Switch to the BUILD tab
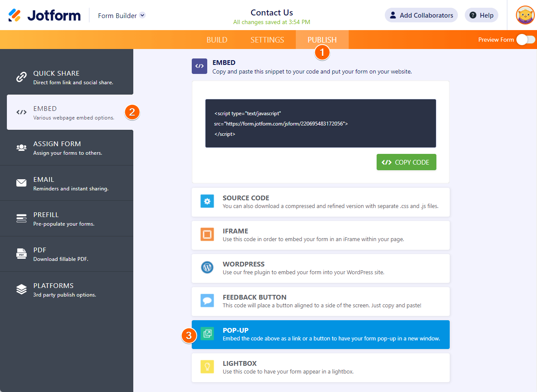The image size is (537, 392). point(217,40)
